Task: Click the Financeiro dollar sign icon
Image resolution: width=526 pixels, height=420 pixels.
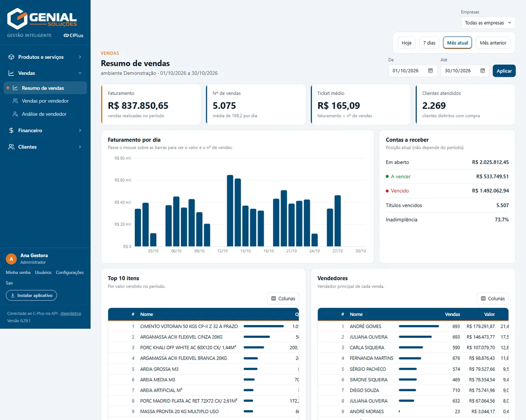Action: pos(11,130)
